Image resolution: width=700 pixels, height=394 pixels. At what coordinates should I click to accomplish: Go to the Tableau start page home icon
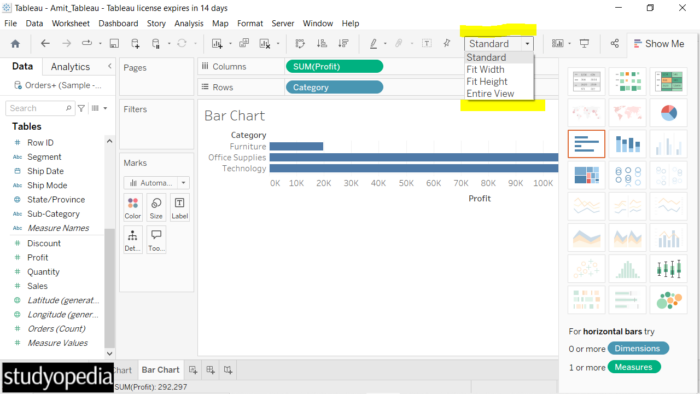tap(15, 44)
